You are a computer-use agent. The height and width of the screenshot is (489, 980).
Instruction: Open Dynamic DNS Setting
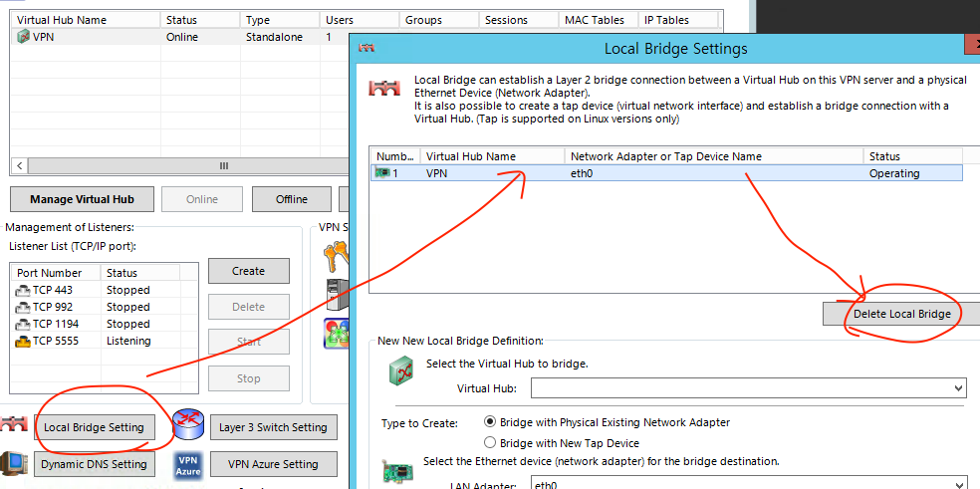(x=94, y=464)
